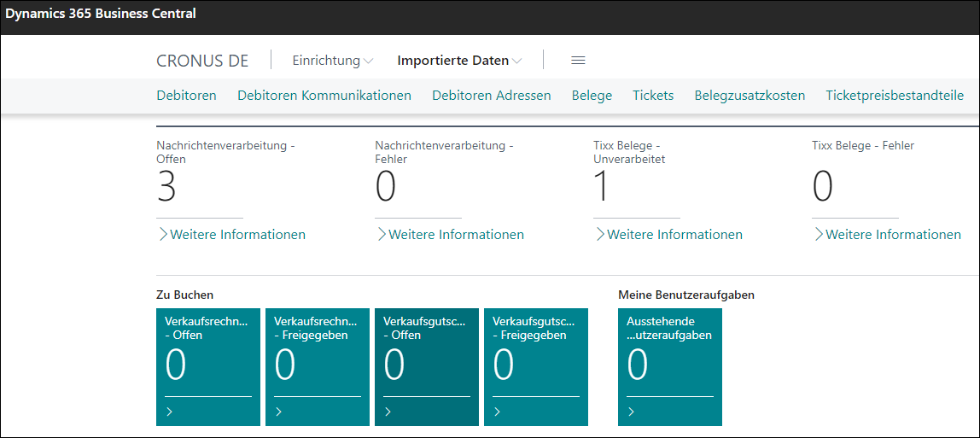The height and width of the screenshot is (438, 980).
Task: Expand the Einrichtung dropdown menu
Action: [x=333, y=61]
